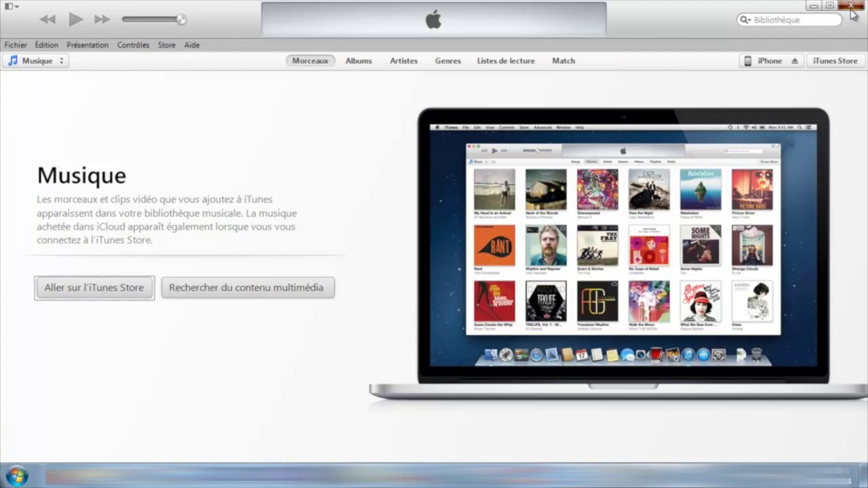This screenshot has width=868, height=488.
Task: Skip back to the previous track
Action: pos(47,20)
